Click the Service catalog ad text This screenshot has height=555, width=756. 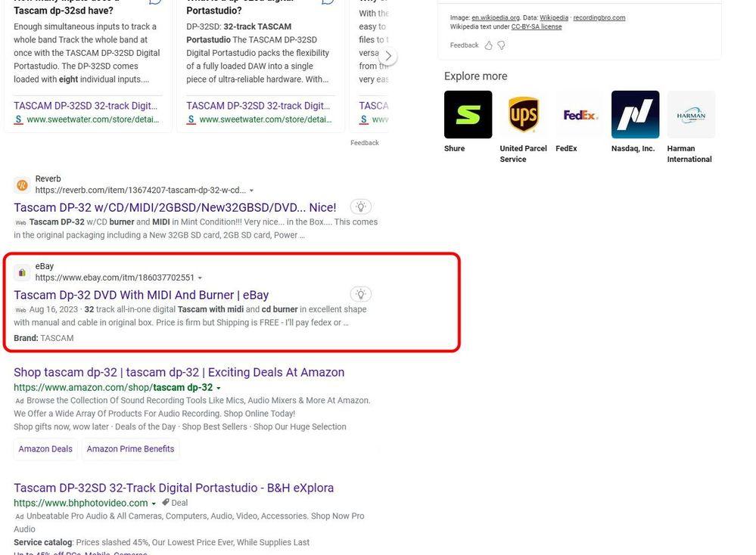click(161, 542)
